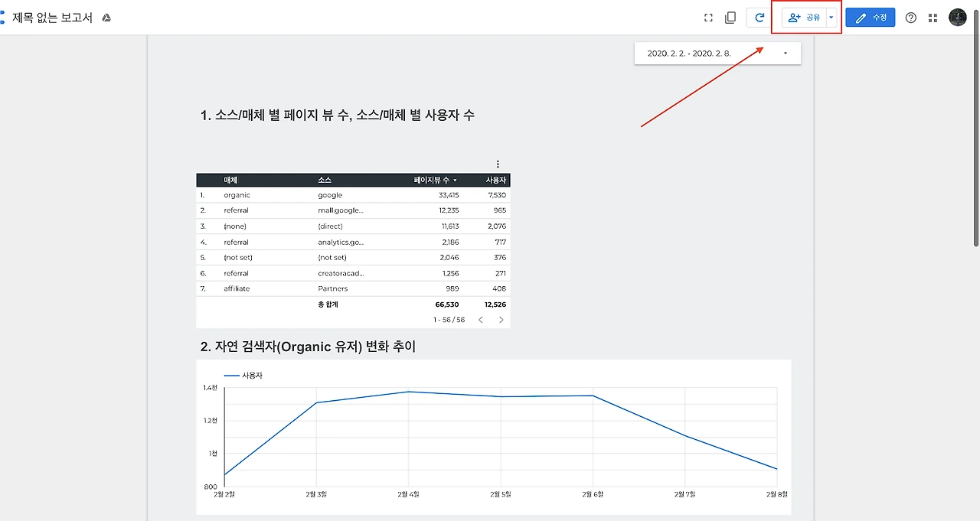Click the 2월 4일 axis label
Image resolution: width=980 pixels, height=521 pixels.
point(408,494)
